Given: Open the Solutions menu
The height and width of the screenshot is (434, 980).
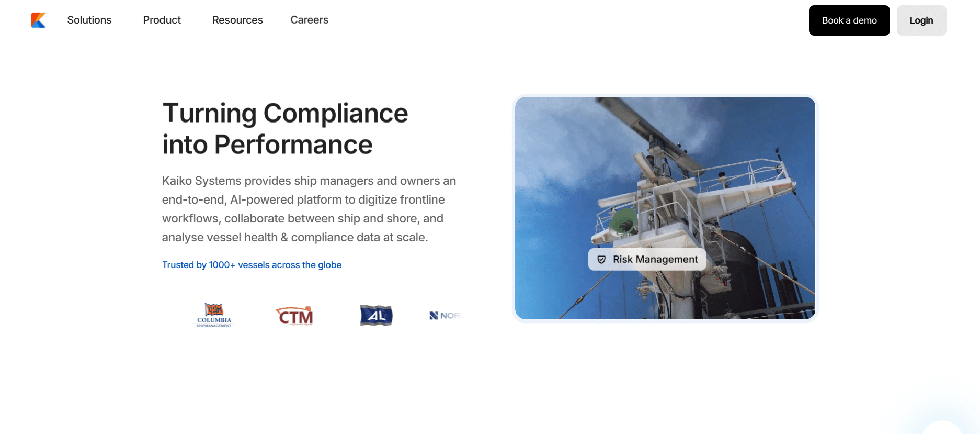Looking at the screenshot, I should (89, 20).
